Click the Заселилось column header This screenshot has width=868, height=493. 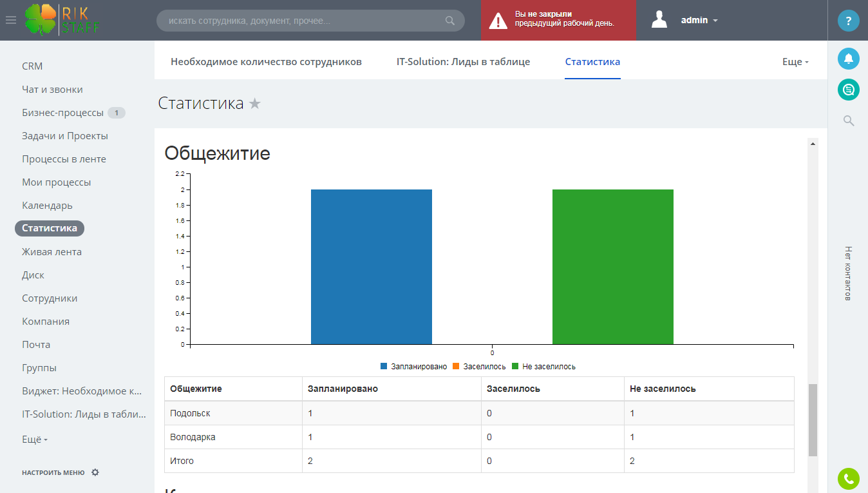[553, 389]
